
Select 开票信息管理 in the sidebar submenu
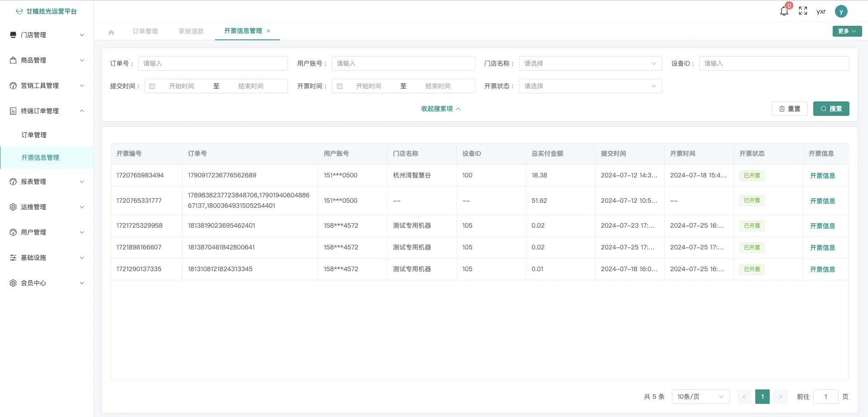47,158
